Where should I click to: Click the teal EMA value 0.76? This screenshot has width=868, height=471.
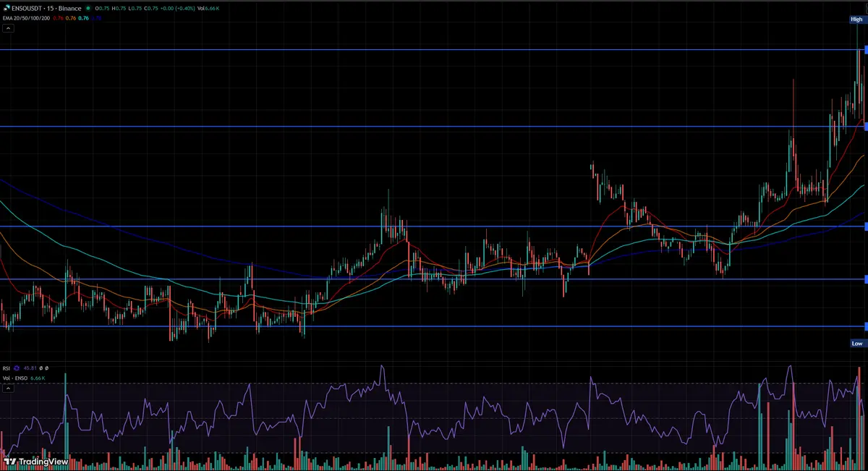click(x=83, y=18)
